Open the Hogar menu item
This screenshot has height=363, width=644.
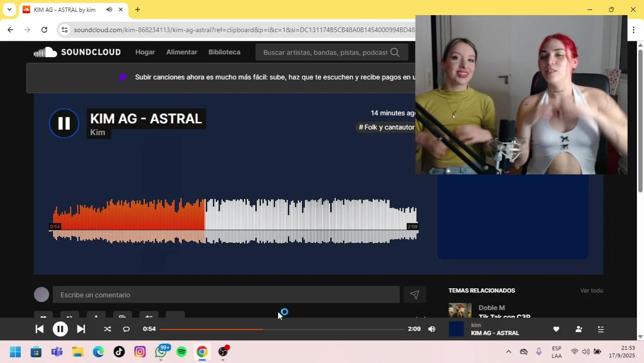(145, 52)
